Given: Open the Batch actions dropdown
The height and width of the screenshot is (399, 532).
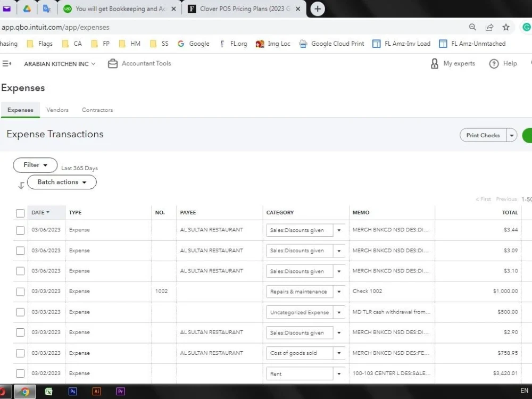Looking at the screenshot, I should [x=62, y=182].
